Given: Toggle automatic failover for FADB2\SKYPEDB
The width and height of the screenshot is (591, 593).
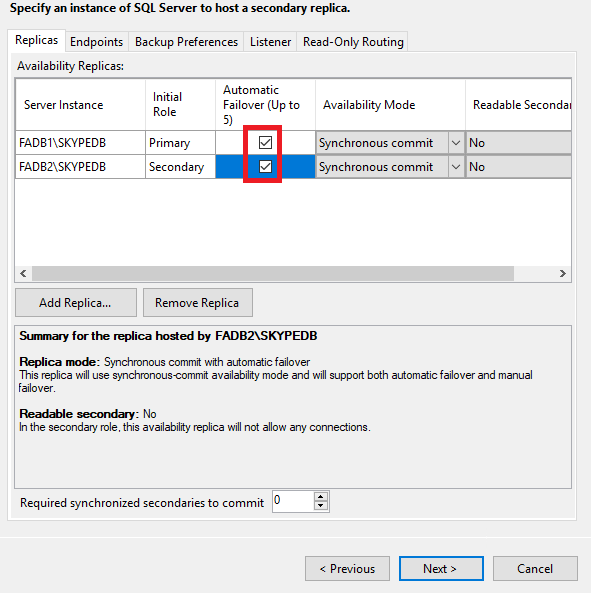Looking at the screenshot, I should point(265,166).
